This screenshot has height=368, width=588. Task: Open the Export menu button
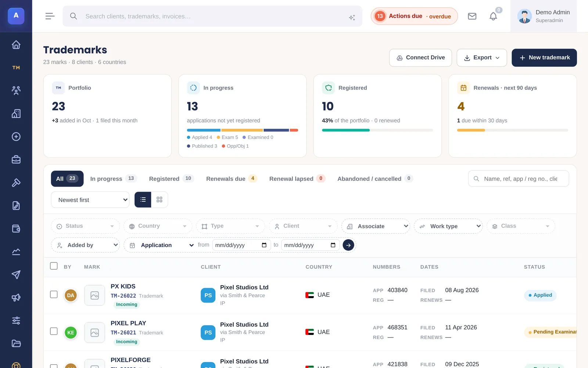coord(482,58)
